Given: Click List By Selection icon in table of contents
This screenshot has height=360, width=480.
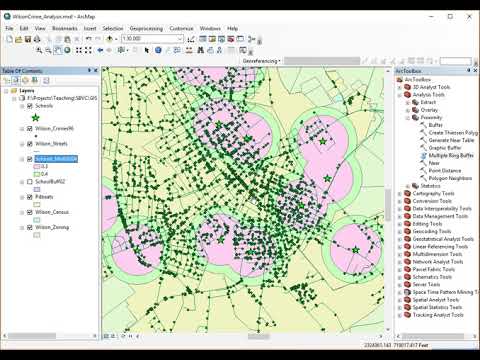Looking at the screenshot, I should point(35,80).
